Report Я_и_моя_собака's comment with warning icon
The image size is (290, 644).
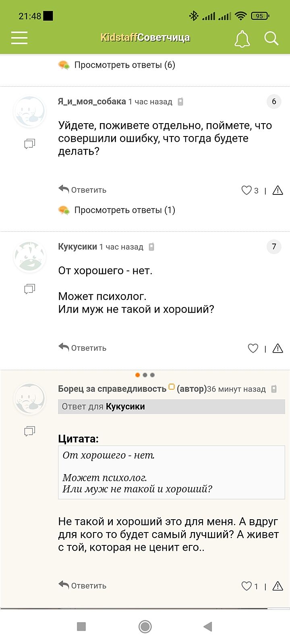278,190
